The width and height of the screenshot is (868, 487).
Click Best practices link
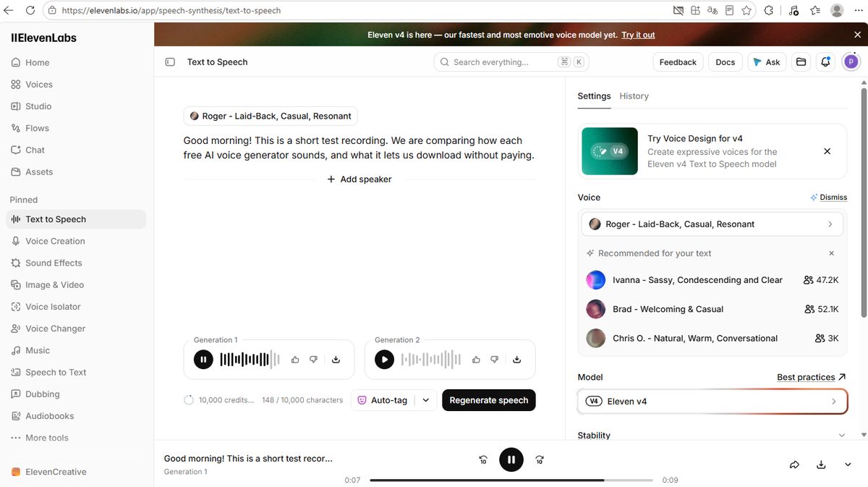[812, 377]
